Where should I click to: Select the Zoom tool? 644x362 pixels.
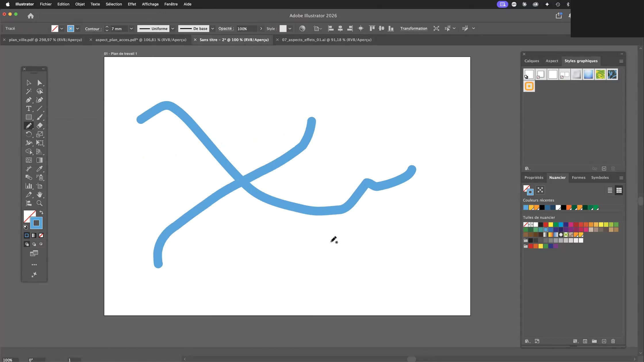click(x=40, y=203)
